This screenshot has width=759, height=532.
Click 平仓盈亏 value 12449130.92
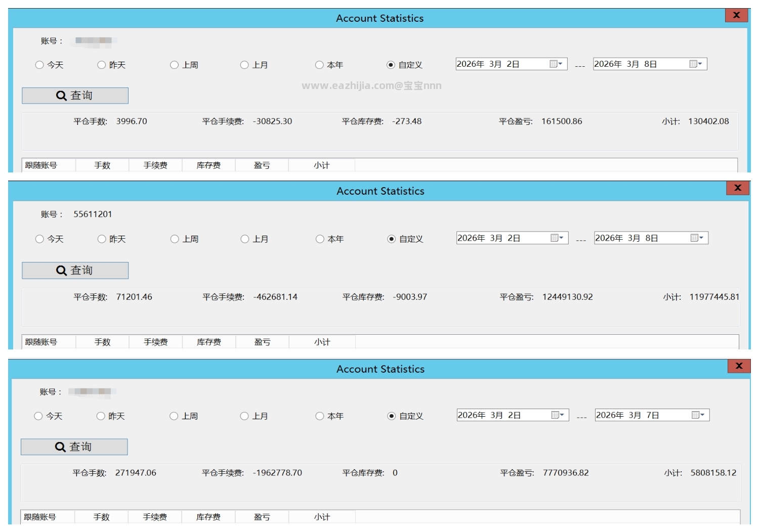pos(568,297)
